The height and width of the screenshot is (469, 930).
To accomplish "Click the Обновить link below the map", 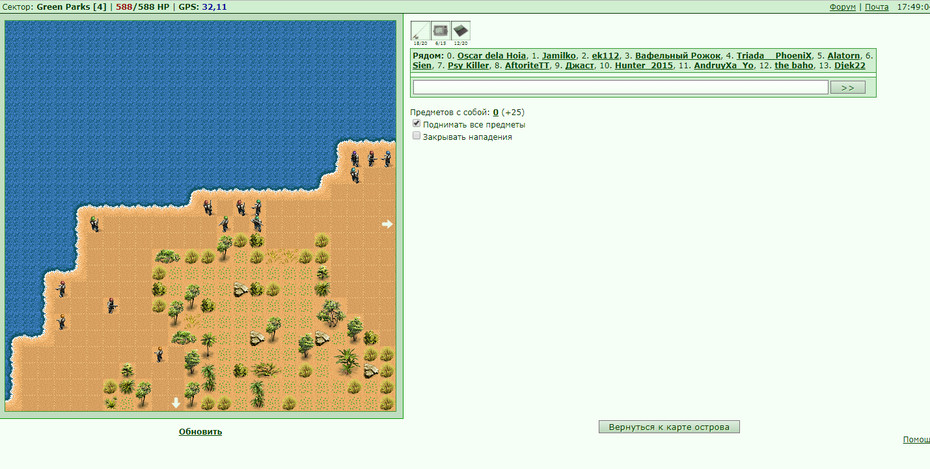I will 200,432.
